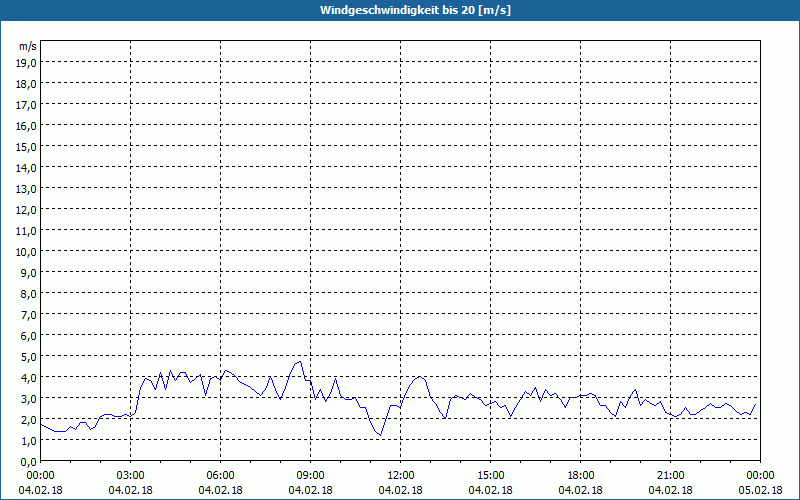Click the "1,0" y-axis value
This screenshot has width=800, height=500.
coord(28,440)
